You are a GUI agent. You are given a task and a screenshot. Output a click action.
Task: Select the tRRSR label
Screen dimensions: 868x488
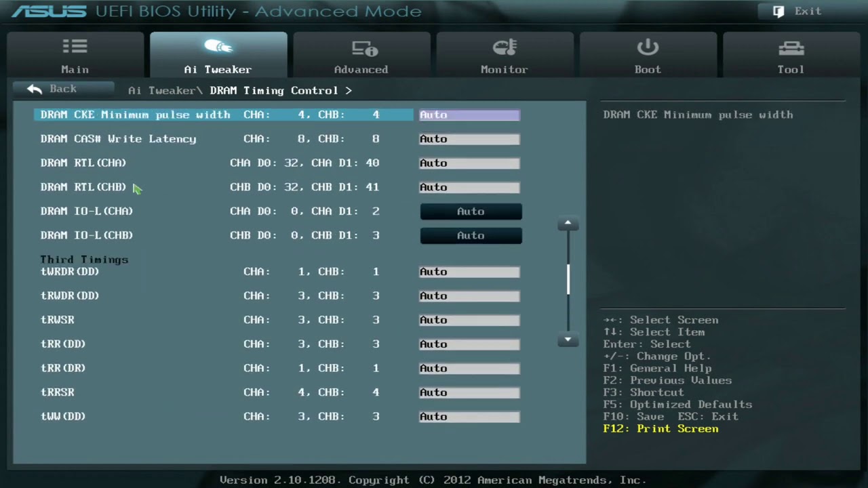pyautogui.click(x=58, y=392)
